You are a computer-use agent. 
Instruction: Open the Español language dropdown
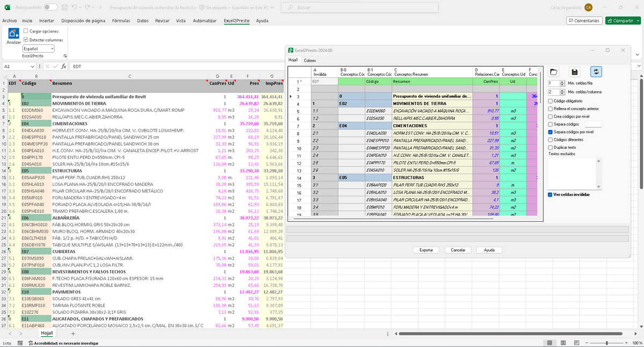click(x=39, y=48)
